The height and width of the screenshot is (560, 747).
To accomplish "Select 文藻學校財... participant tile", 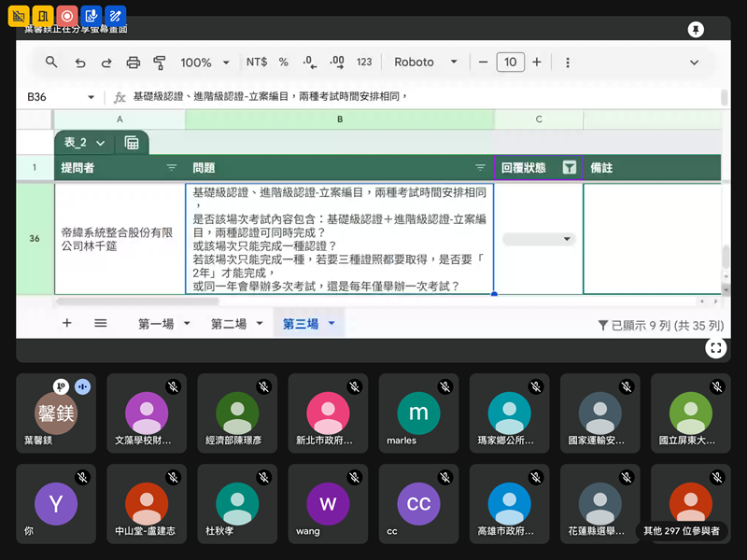I will pos(147,413).
